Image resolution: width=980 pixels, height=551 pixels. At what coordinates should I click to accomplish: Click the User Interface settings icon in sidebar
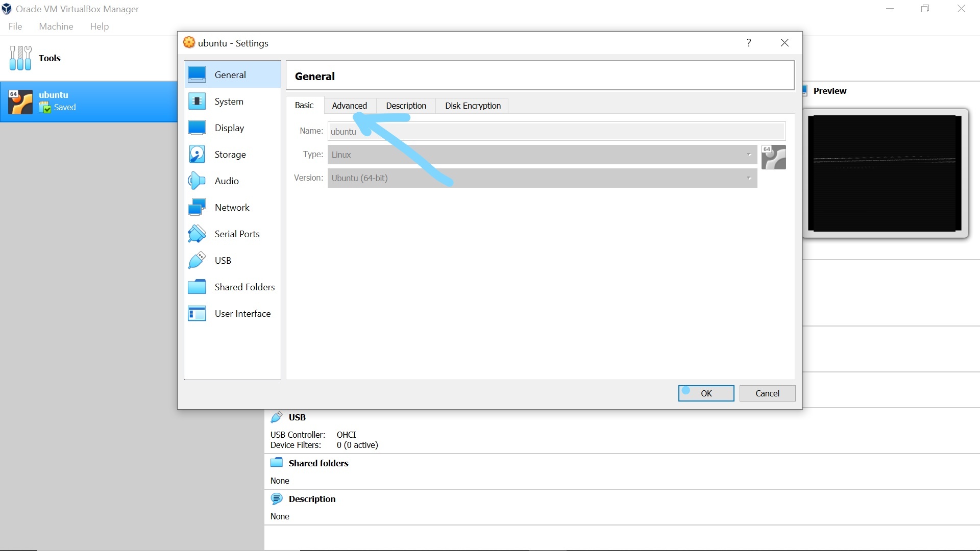pos(197,314)
